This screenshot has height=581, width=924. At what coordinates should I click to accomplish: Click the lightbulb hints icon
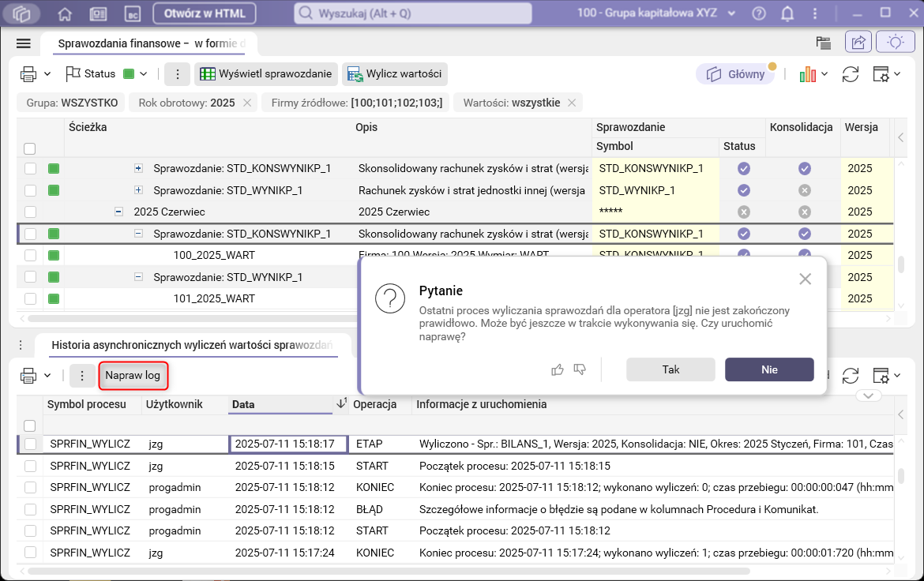click(x=895, y=42)
